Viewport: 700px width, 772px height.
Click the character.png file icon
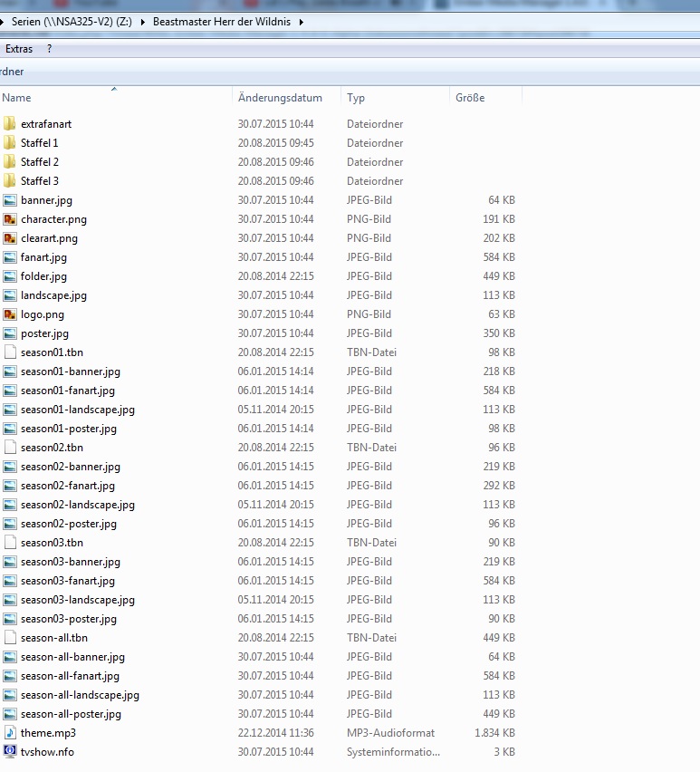[x=9, y=219]
